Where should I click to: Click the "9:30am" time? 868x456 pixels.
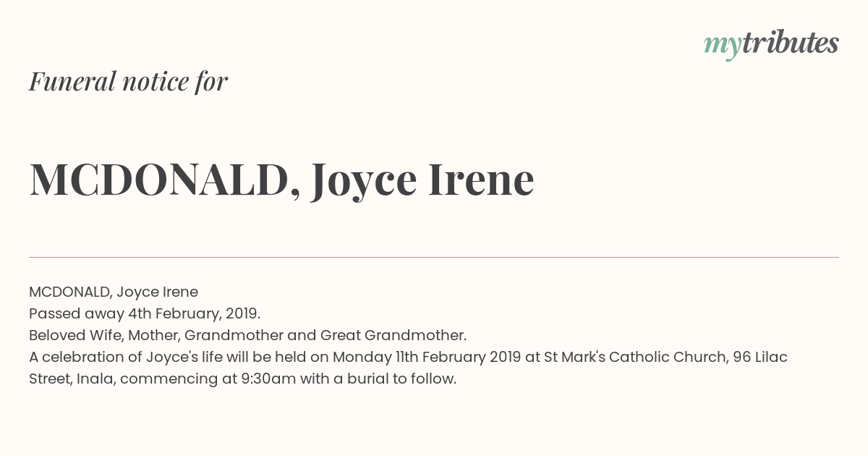(271, 379)
